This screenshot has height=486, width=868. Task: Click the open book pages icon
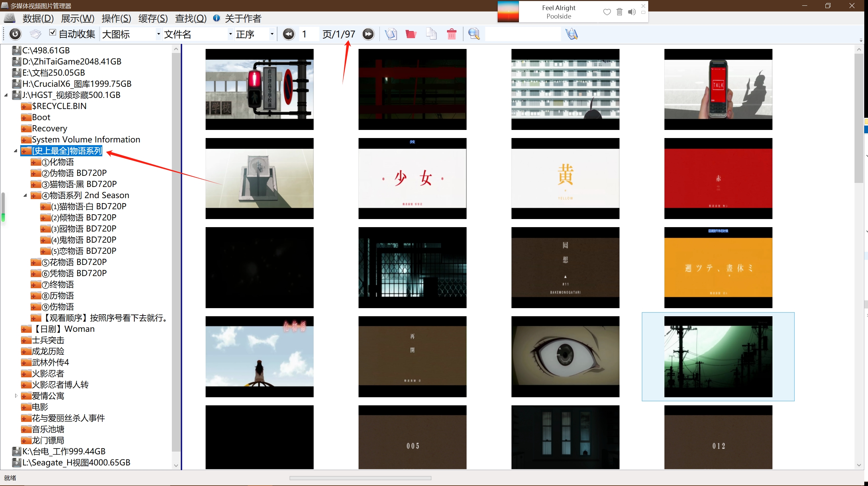(x=391, y=34)
